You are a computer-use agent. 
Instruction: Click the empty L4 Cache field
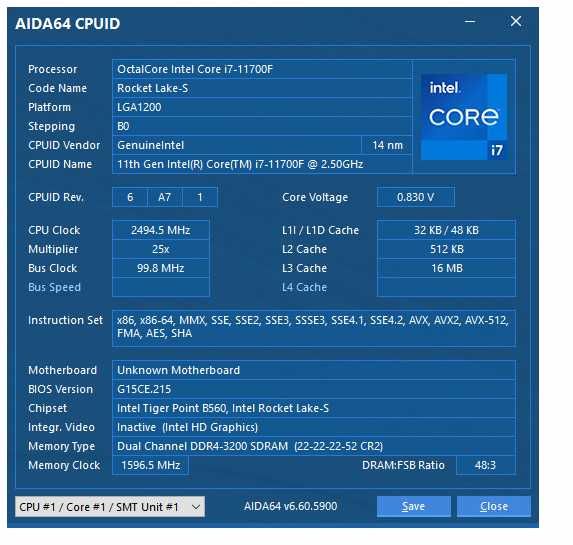[446, 287]
